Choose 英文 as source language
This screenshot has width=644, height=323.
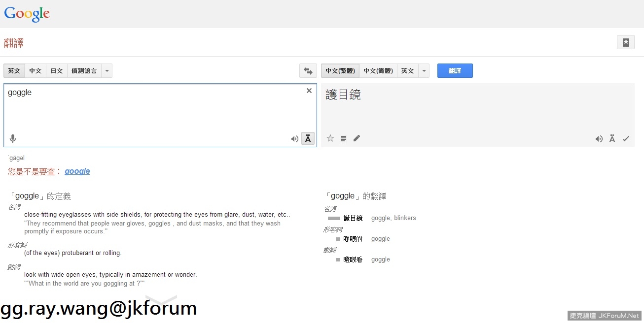click(x=14, y=71)
